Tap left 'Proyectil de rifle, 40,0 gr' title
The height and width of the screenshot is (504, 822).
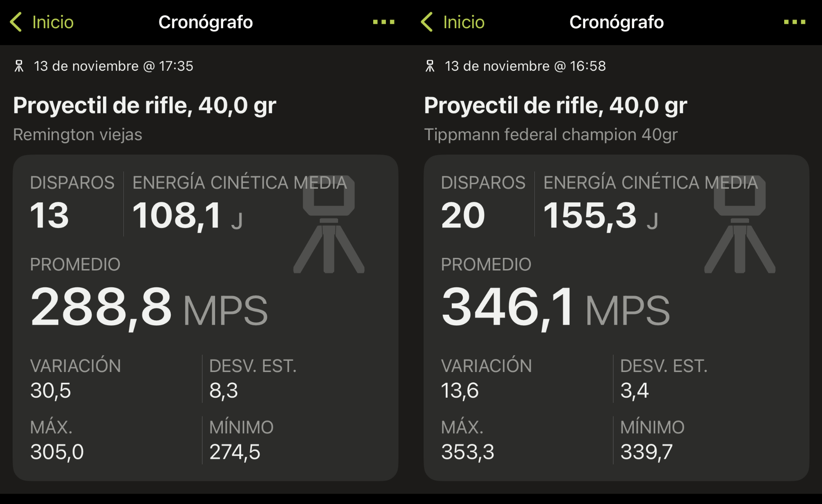(144, 105)
